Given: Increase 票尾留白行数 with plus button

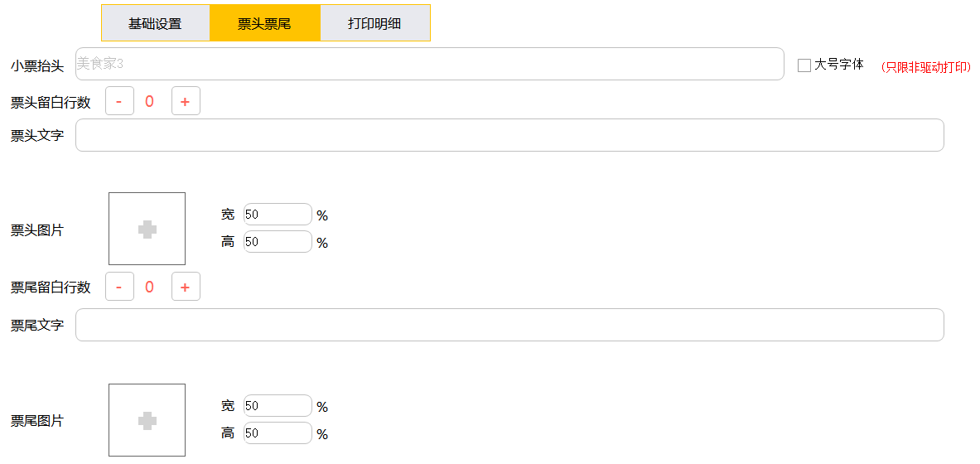Looking at the screenshot, I should coord(186,288).
